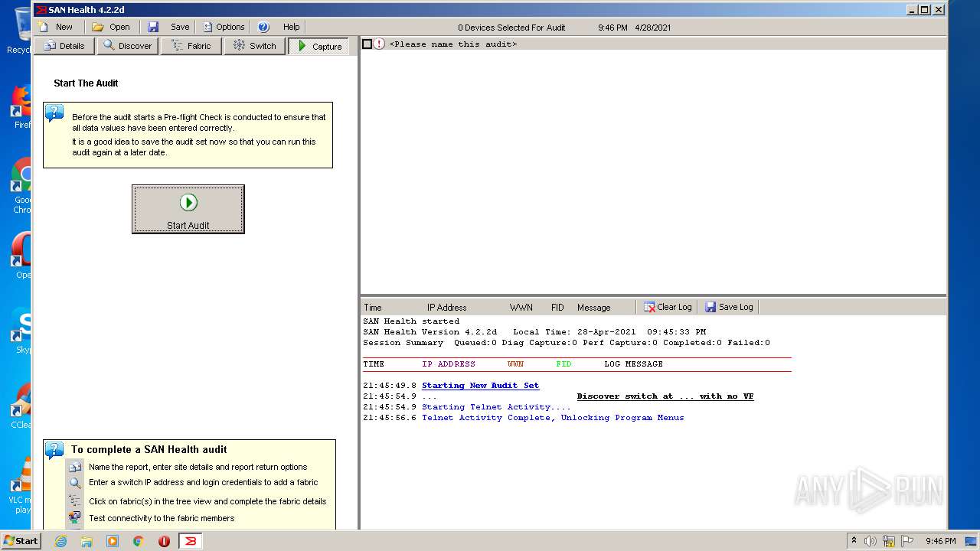Image resolution: width=980 pixels, height=551 pixels.
Task: Open an existing audit with Open
Action: pos(111,27)
